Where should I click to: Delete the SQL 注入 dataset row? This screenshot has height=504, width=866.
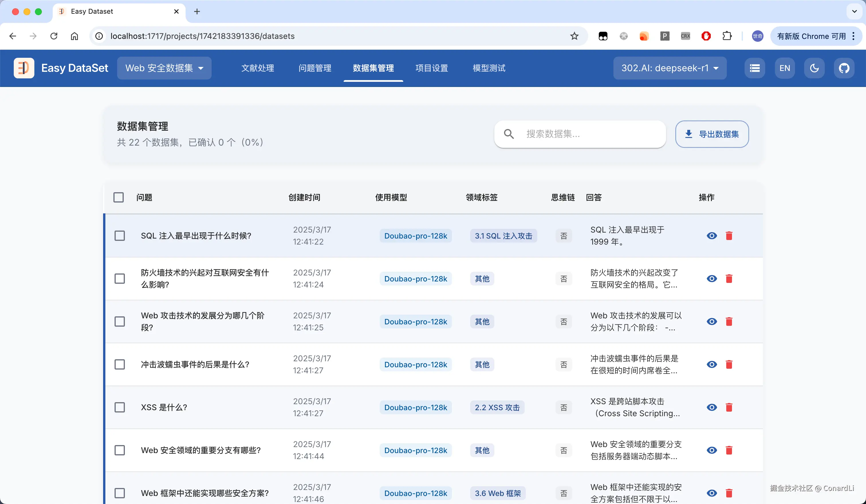pos(729,236)
